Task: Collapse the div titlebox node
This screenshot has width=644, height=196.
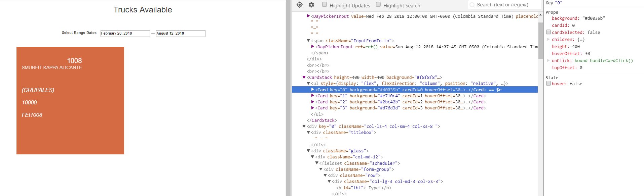Action: tap(308, 132)
